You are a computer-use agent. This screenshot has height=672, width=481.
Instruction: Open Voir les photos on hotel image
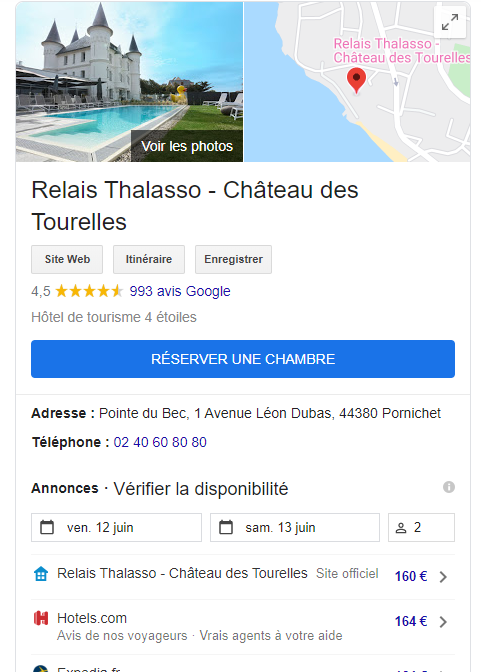[x=187, y=146]
